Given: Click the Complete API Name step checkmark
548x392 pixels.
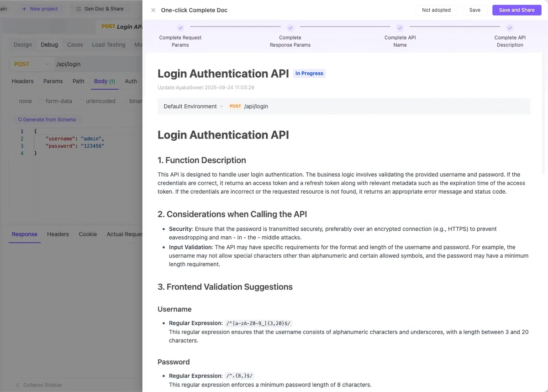Looking at the screenshot, I should [x=400, y=28].
